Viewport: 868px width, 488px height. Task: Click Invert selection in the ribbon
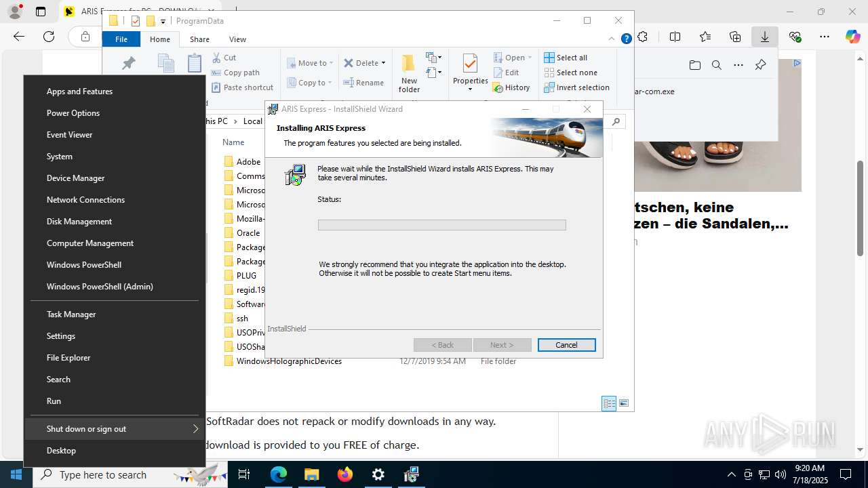click(x=576, y=87)
